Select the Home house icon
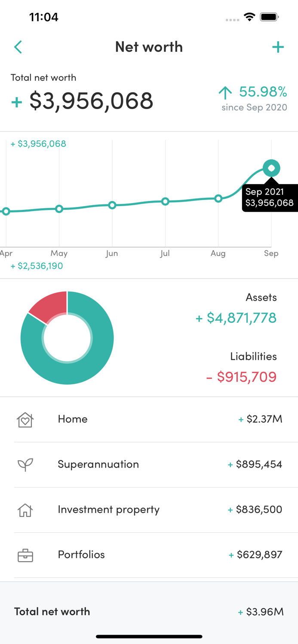298x644 pixels. click(x=25, y=419)
